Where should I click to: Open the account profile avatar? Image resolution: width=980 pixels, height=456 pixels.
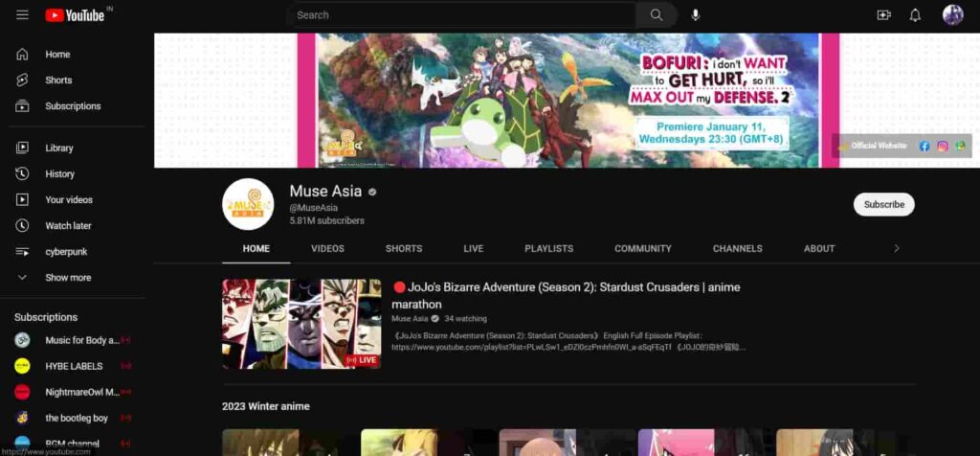(953, 15)
